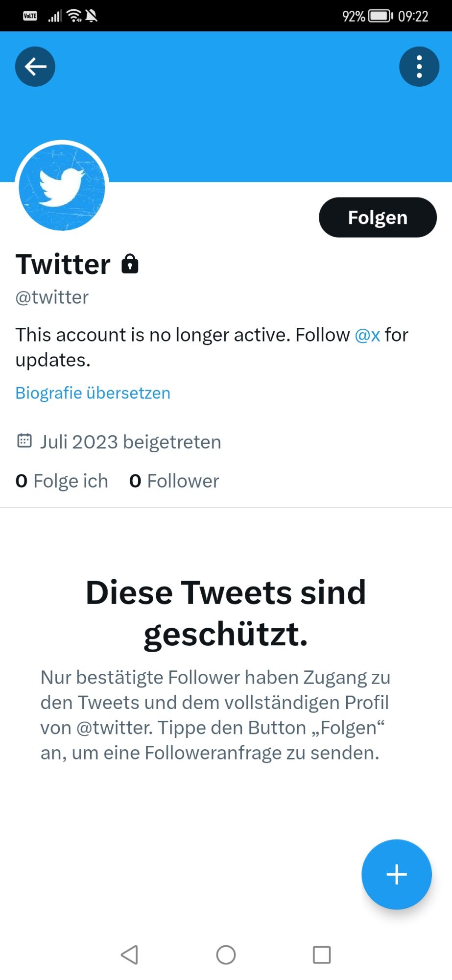The height and width of the screenshot is (980, 452).
Task: Tap the Twitter bird profile picture
Action: [x=62, y=187]
